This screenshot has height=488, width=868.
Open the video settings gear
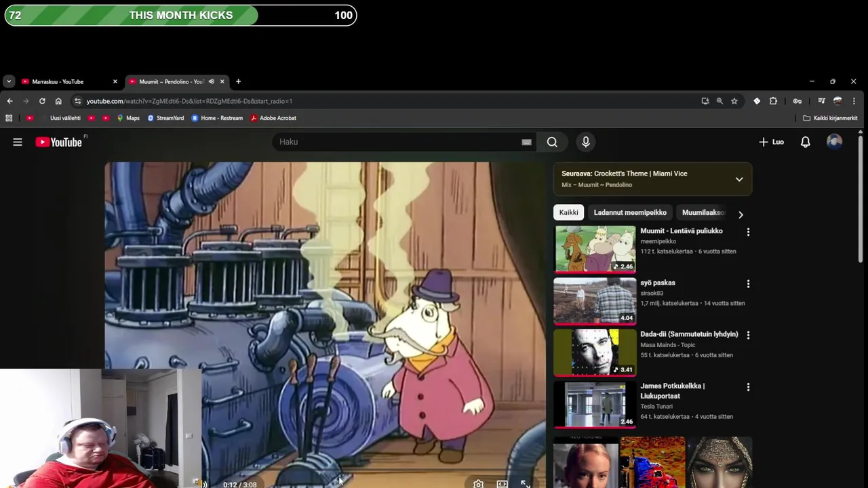[x=478, y=484]
